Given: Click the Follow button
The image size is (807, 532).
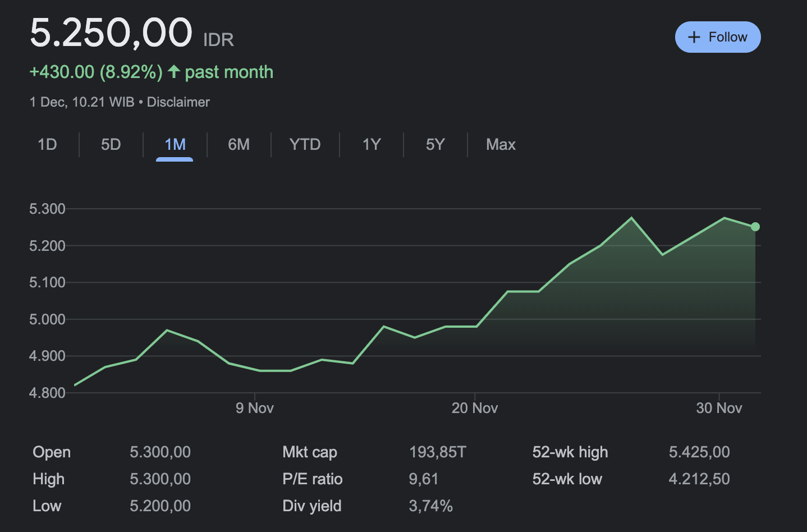Looking at the screenshot, I should coord(718,36).
